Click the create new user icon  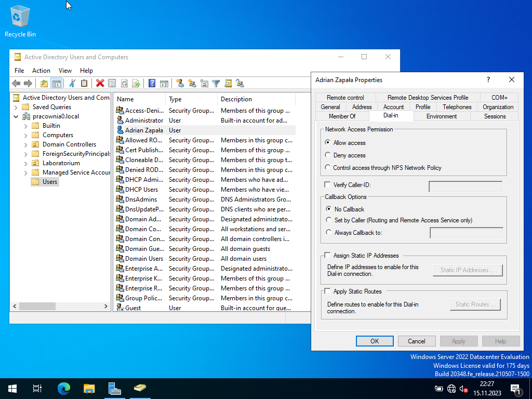180,83
